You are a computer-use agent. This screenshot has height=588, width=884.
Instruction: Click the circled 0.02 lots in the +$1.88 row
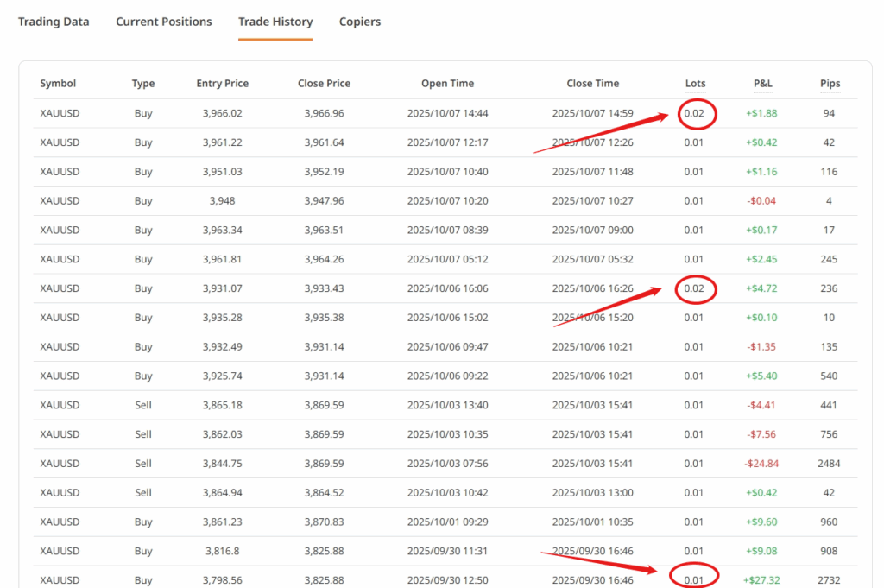pyautogui.click(x=695, y=113)
